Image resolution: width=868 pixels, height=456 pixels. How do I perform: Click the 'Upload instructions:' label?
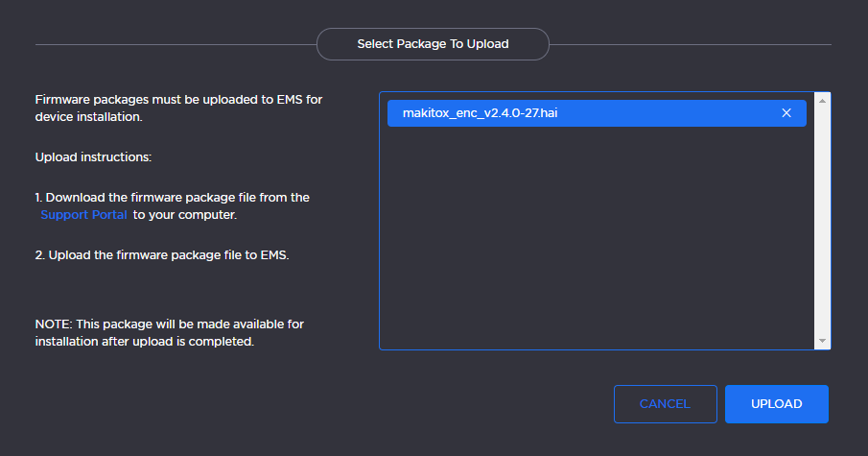click(x=94, y=156)
